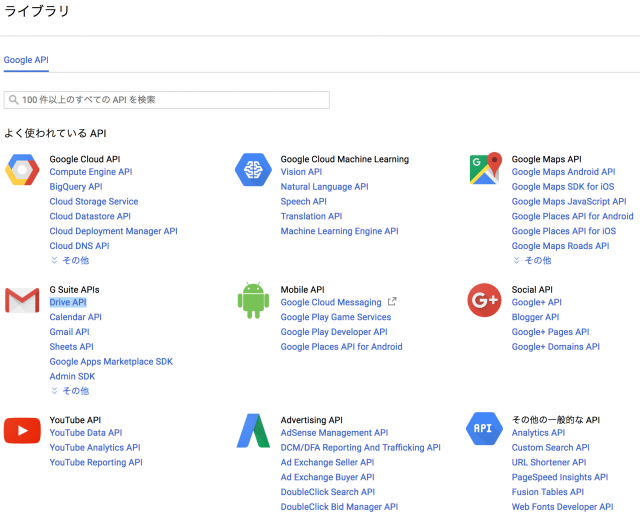Open Blogger API link
640x524 pixels.
[536, 317]
